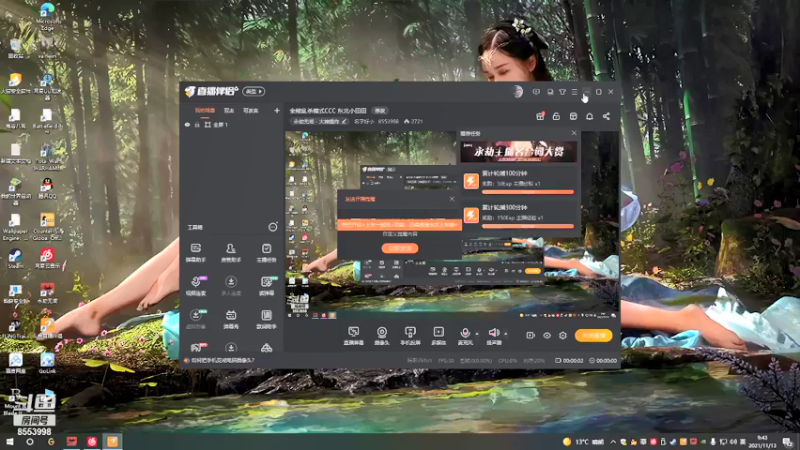The image size is (800, 450).
Task: Click the toolbox more options circle icon
Action: [273, 227]
